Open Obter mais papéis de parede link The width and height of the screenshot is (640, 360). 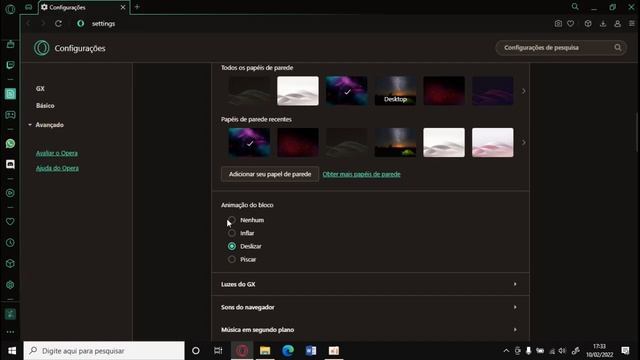point(361,174)
